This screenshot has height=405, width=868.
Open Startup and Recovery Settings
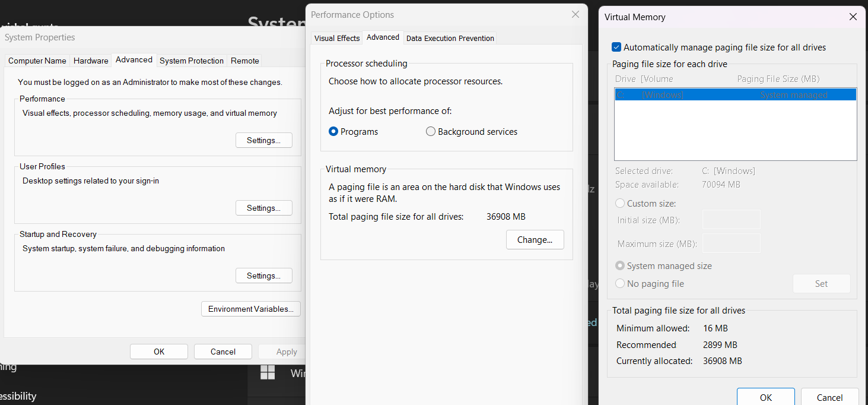[x=264, y=276]
